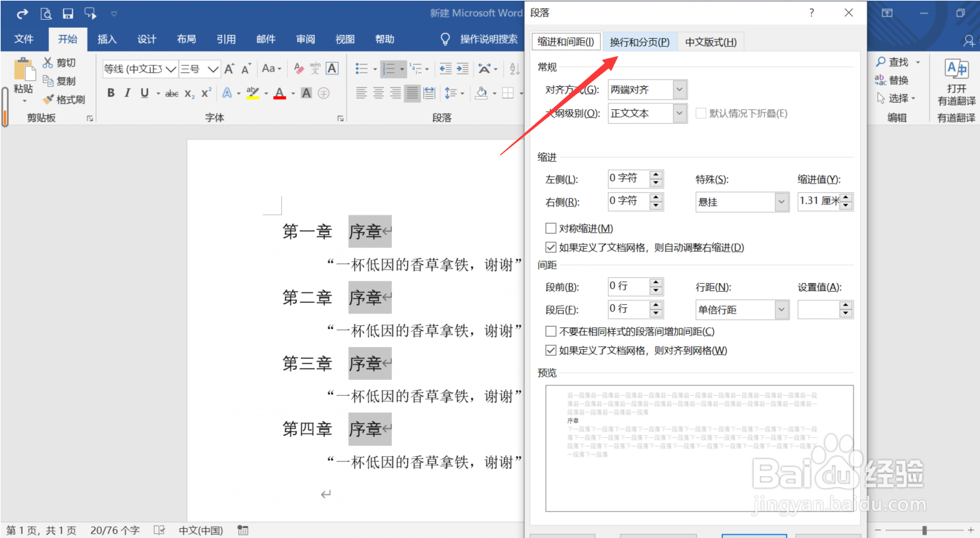Save document from quick access toolbar
Image resolution: width=980 pixels, height=538 pixels.
pos(68,13)
